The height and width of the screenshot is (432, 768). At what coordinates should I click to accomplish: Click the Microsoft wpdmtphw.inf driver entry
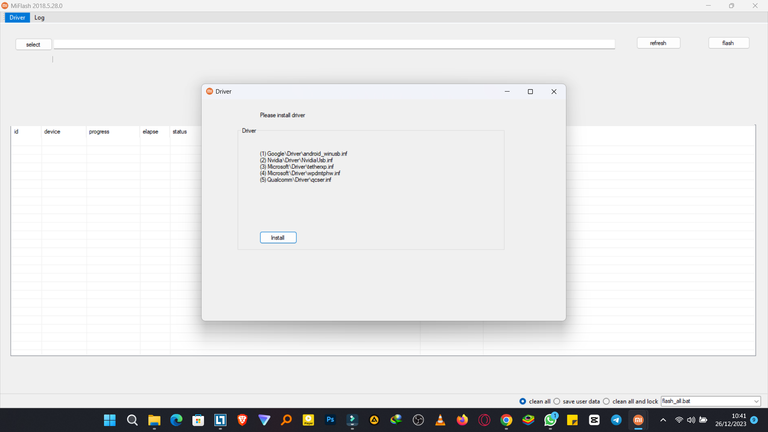pyautogui.click(x=300, y=173)
